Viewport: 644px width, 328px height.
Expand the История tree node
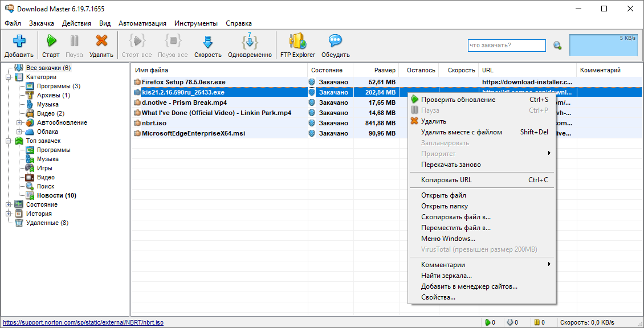pos(8,214)
